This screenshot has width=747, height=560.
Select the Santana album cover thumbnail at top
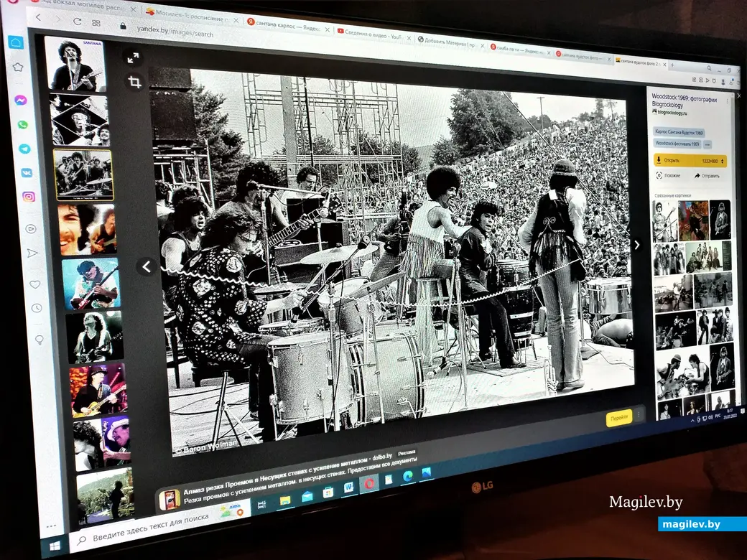(x=75, y=65)
